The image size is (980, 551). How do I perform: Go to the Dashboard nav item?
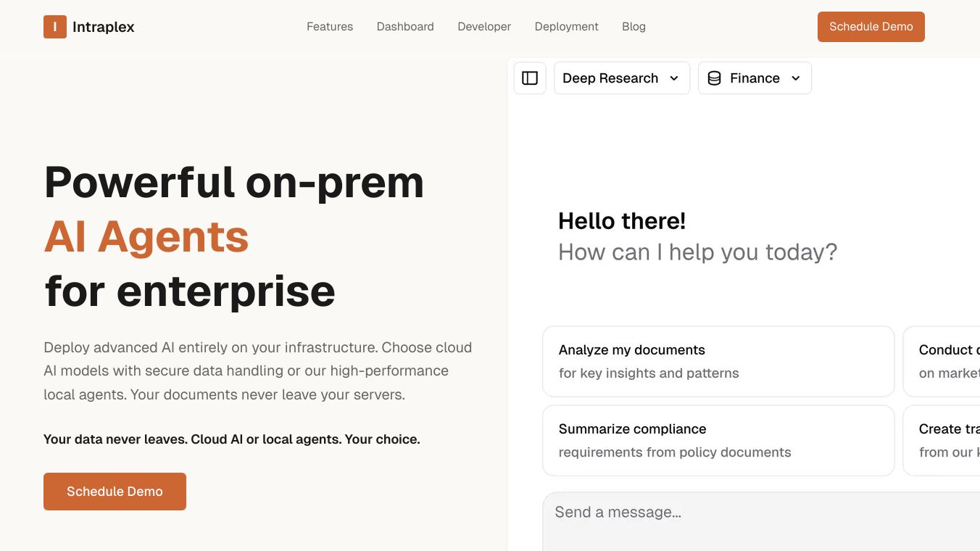[x=405, y=27]
